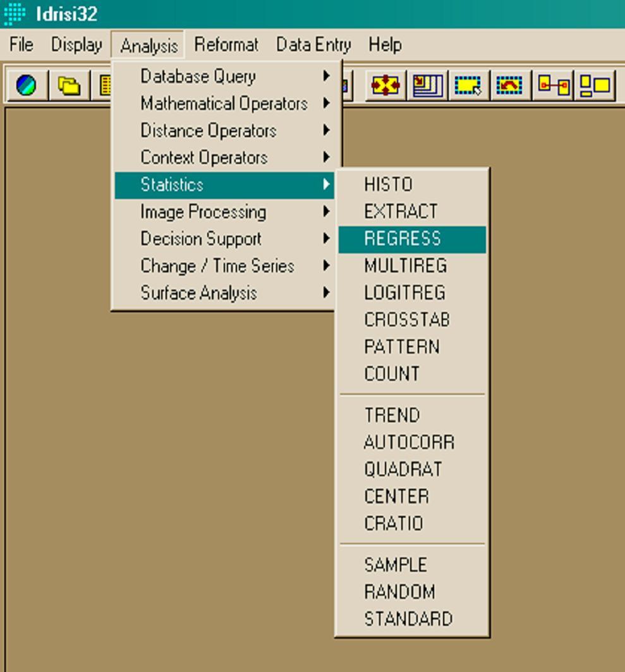Click the Idrisi32 title bar logo icon
Screen dimensions: 625x672
15,13
